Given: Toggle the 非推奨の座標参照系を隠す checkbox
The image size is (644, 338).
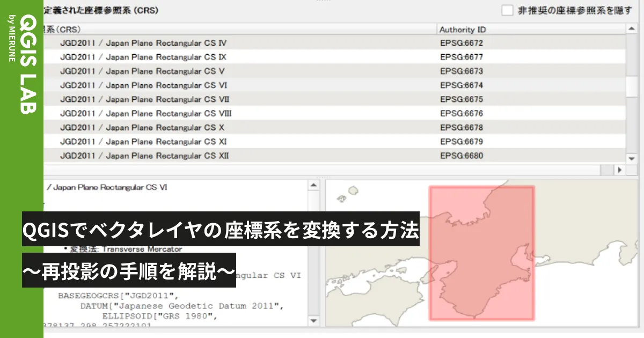Looking at the screenshot, I should [507, 10].
